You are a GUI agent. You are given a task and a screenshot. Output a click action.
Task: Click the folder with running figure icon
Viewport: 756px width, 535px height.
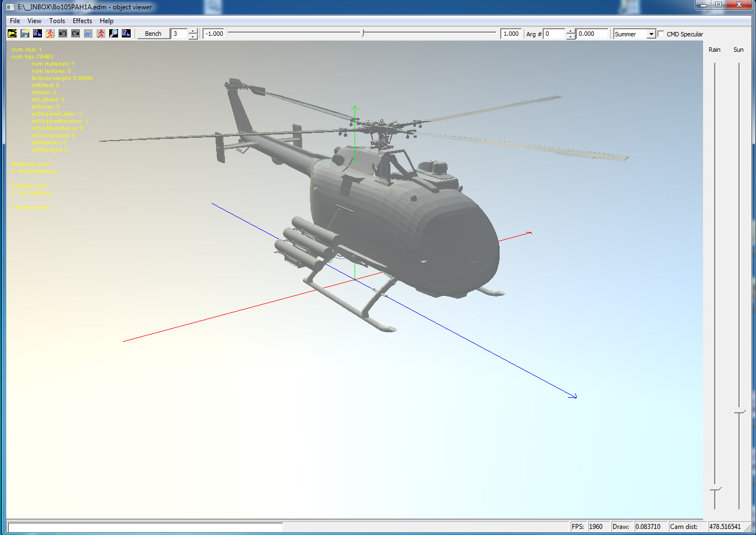coord(50,34)
